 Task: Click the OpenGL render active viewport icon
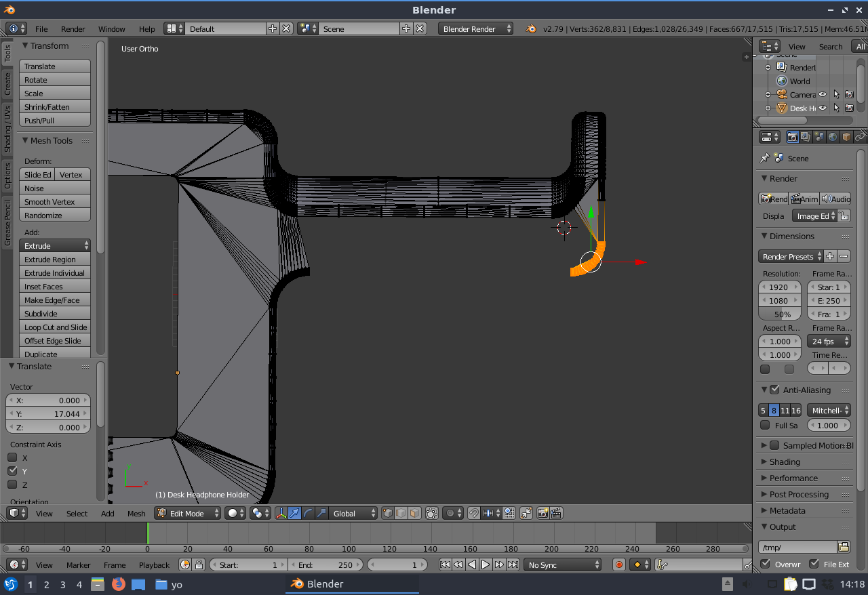point(542,514)
